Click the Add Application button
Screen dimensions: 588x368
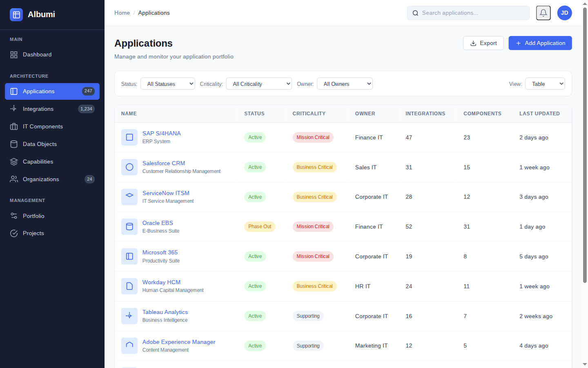pos(540,43)
